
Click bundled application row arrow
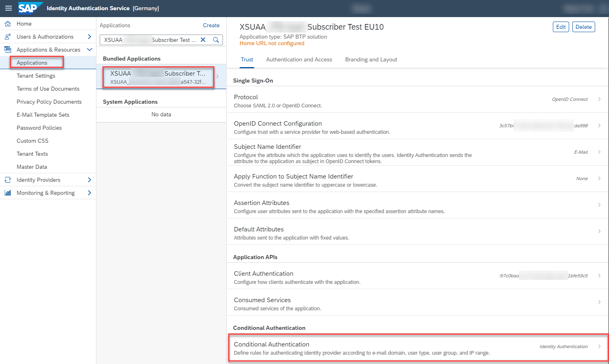point(218,76)
